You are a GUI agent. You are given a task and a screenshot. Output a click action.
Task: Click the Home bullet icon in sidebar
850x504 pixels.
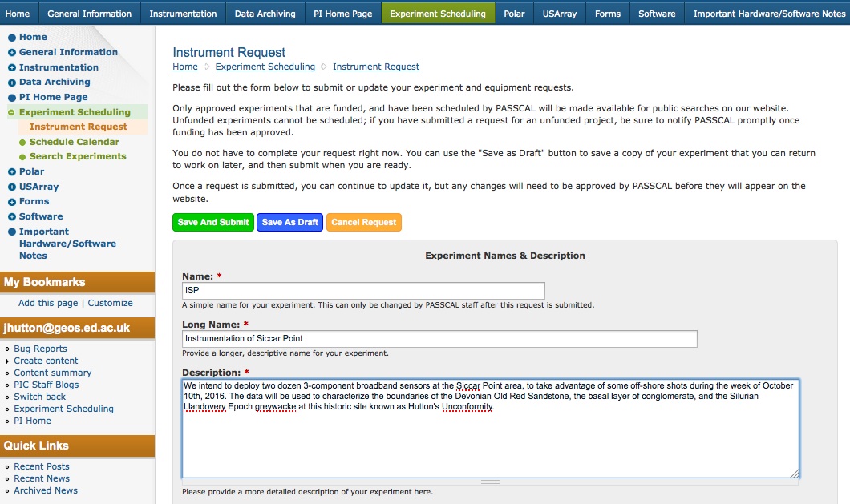click(x=12, y=38)
